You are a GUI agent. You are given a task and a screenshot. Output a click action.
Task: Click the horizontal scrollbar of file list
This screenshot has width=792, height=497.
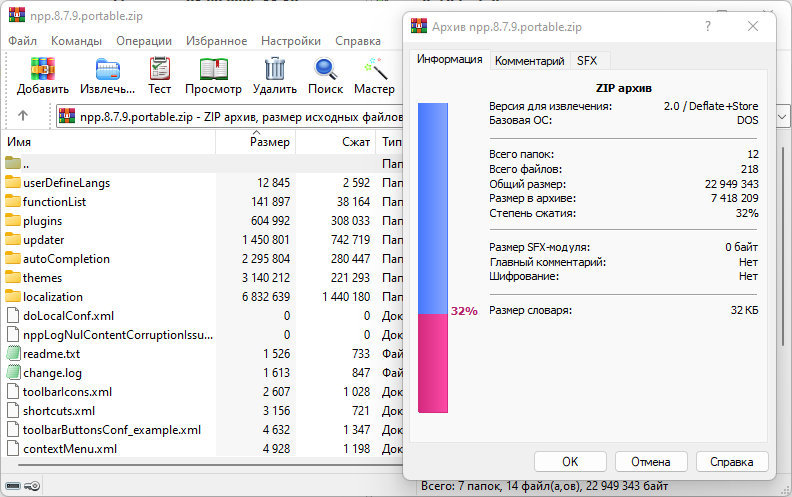[210, 464]
